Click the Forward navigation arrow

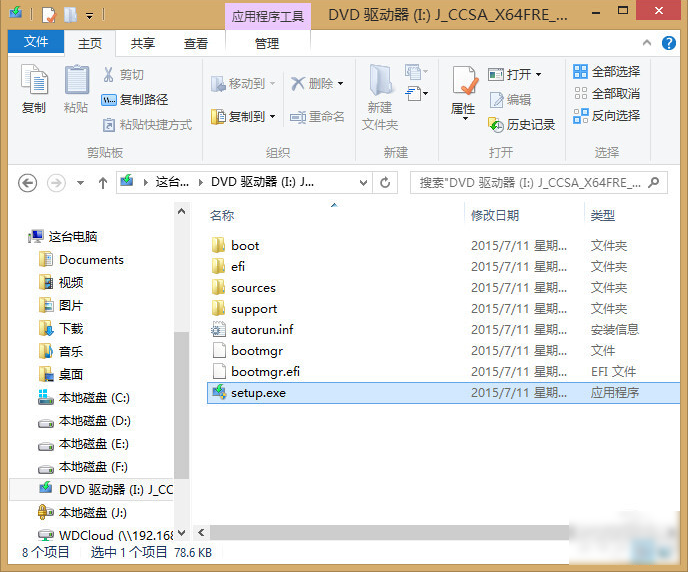56,182
